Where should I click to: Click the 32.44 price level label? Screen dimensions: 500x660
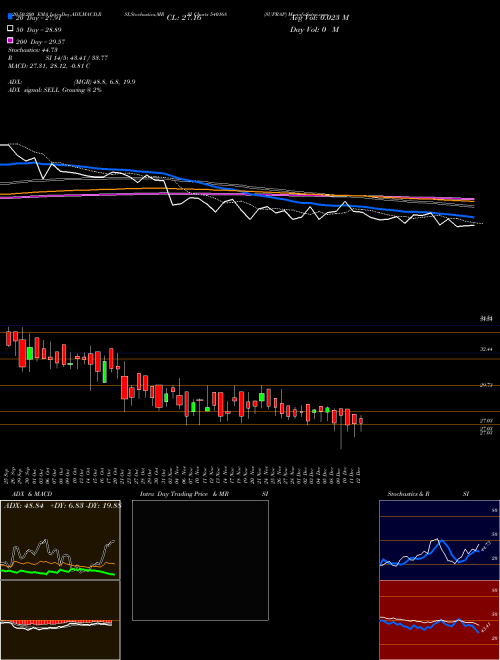pos(486,349)
